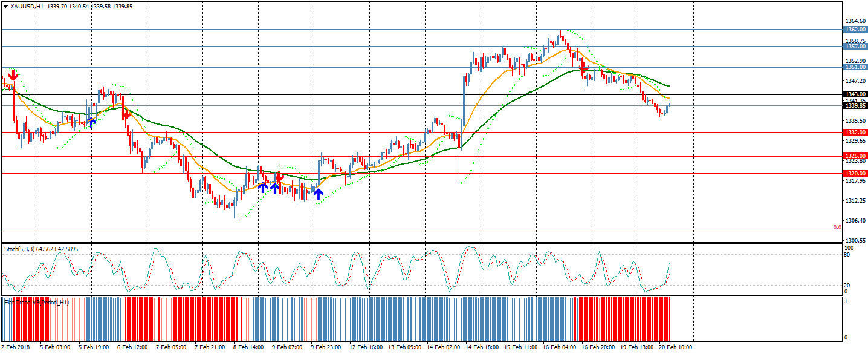Click the leftmost red sell arrow at chart start
The image size is (868, 354).
(x=13, y=75)
